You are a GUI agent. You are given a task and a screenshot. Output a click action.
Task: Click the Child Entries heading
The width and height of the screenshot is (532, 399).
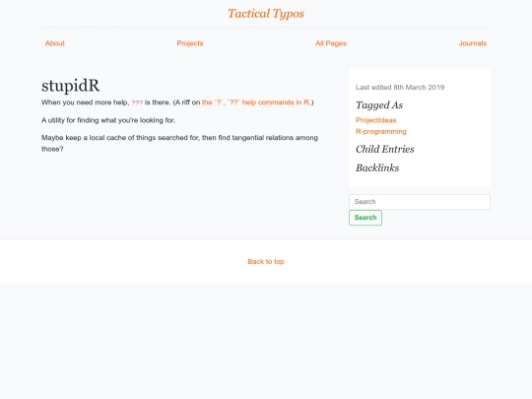point(385,149)
